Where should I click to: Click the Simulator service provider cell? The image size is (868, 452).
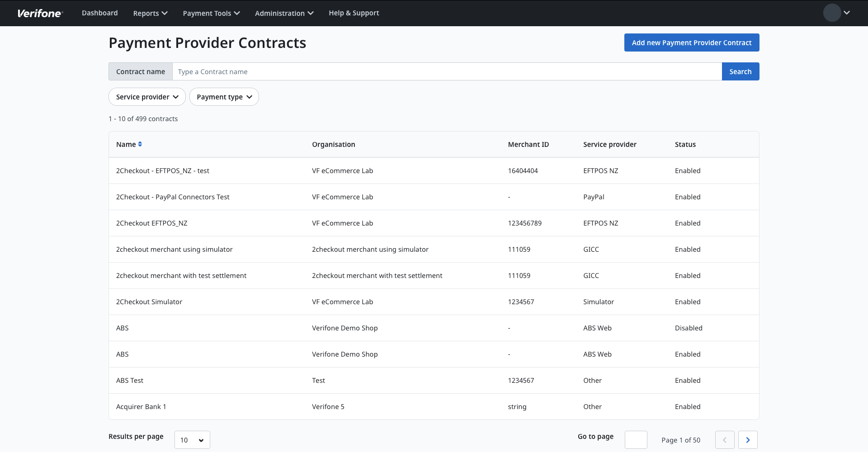tap(599, 301)
